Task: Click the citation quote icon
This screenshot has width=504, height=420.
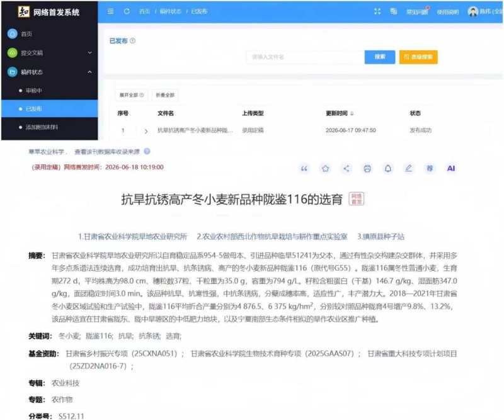Action: [304, 168]
